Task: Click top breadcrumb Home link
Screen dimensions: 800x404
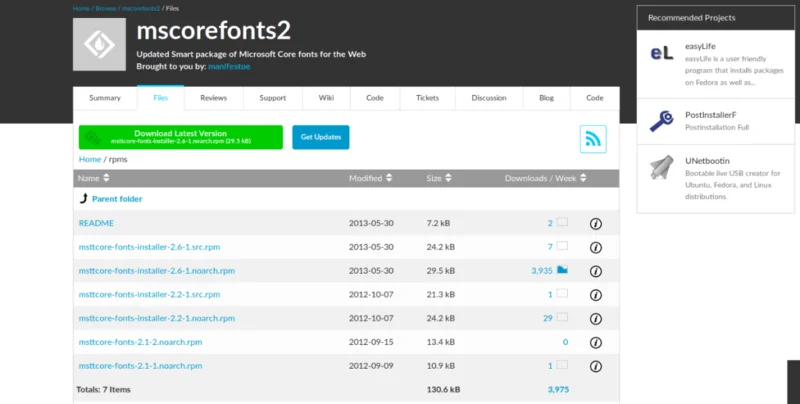Action: tap(81, 8)
